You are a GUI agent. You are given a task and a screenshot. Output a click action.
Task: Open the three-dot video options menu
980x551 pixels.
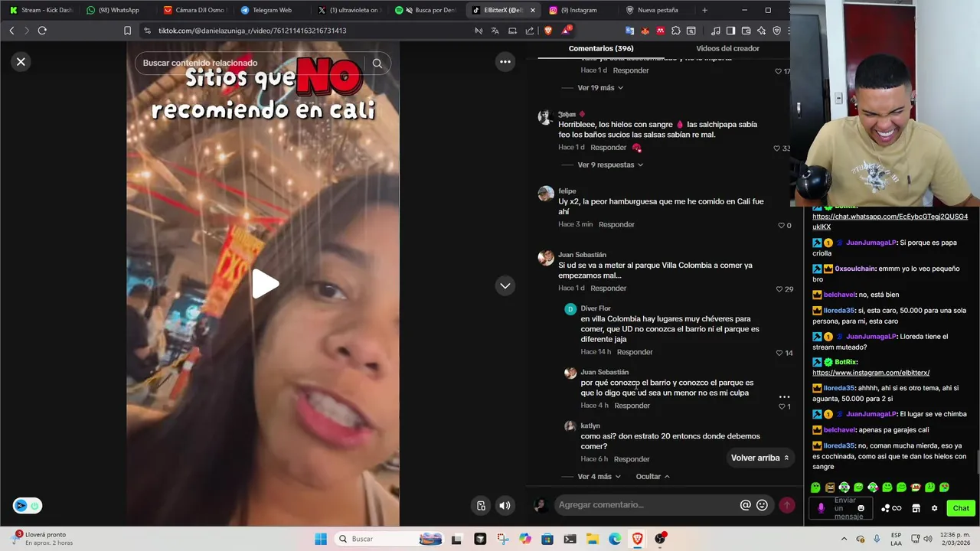505,62
